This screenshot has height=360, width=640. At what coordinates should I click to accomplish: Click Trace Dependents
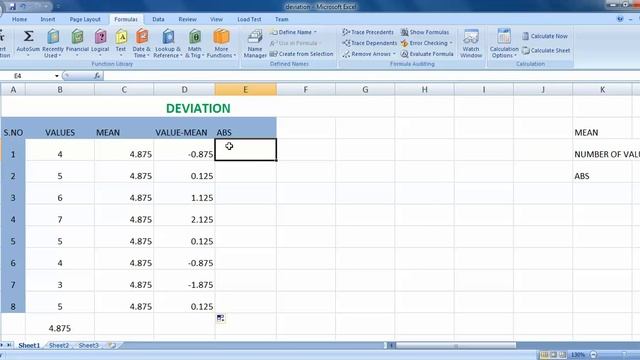pos(370,43)
